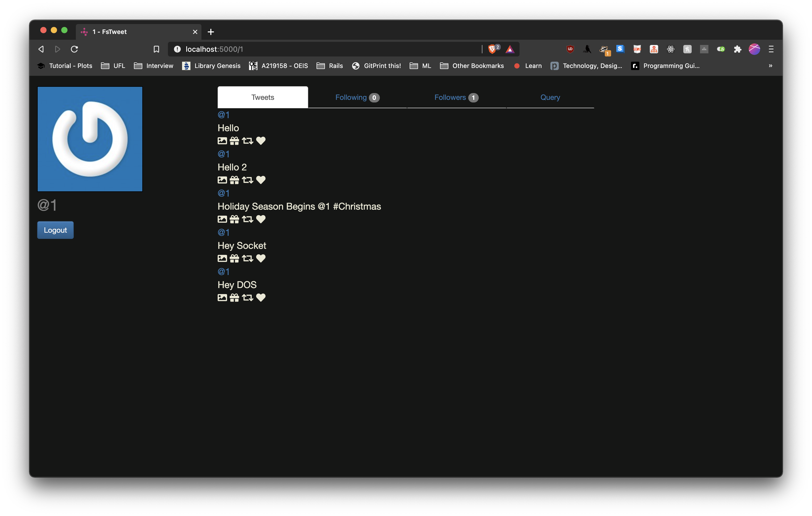Open the Other Bookmarks folder

(x=472, y=66)
